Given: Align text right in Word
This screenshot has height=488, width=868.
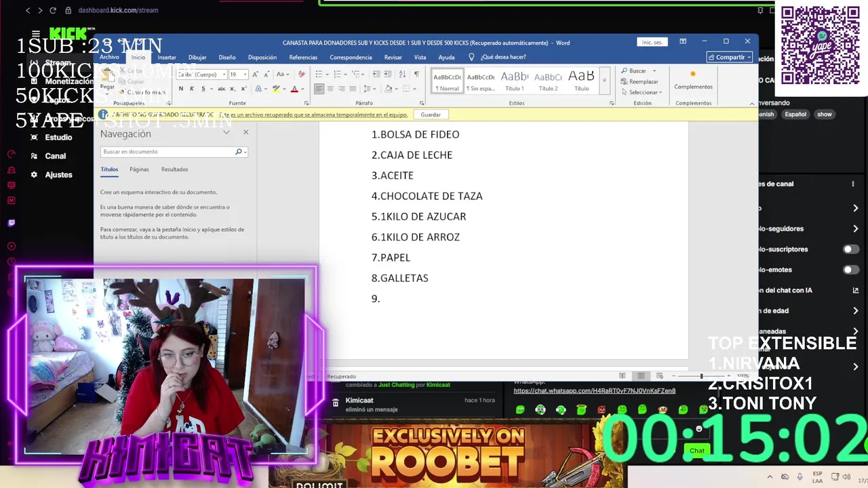Looking at the screenshot, I should [x=341, y=89].
